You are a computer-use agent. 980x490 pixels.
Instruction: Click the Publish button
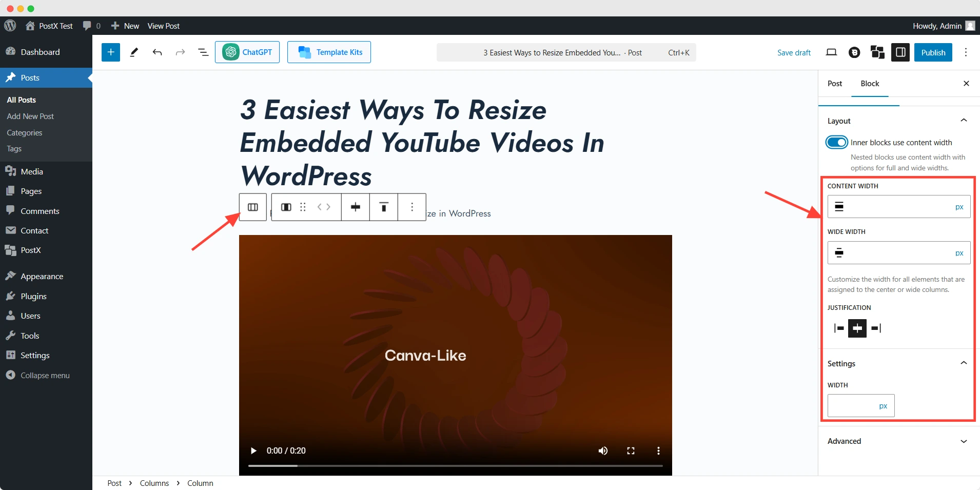(933, 52)
